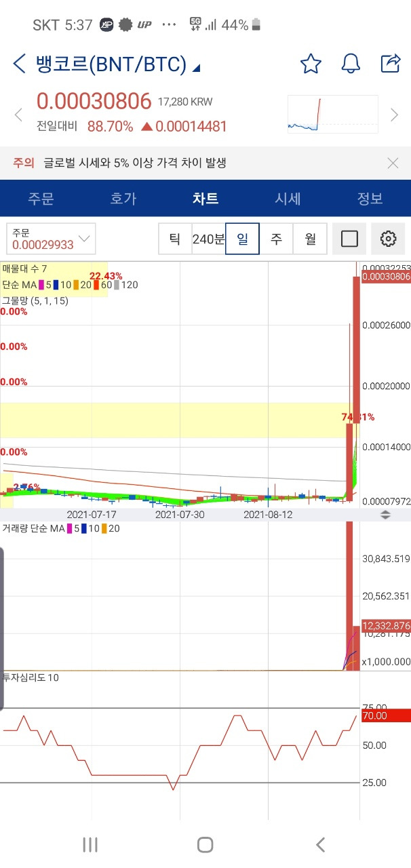411x868 pixels.
Task: Tap the 17,280 KRW converted price
Action: tap(185, 102)
